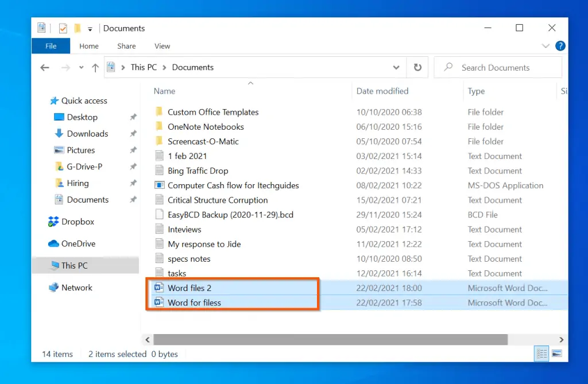Open the Share ribbon tab

coord(126,46)
